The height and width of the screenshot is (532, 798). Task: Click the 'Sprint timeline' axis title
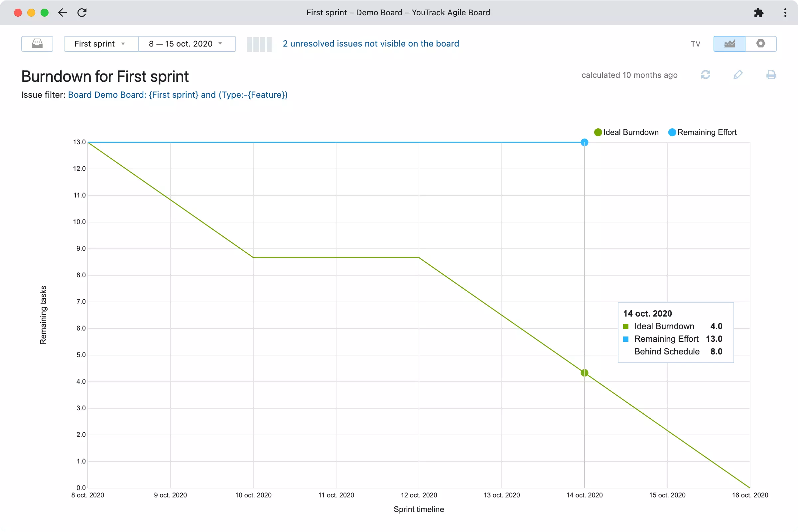point(419,509)
